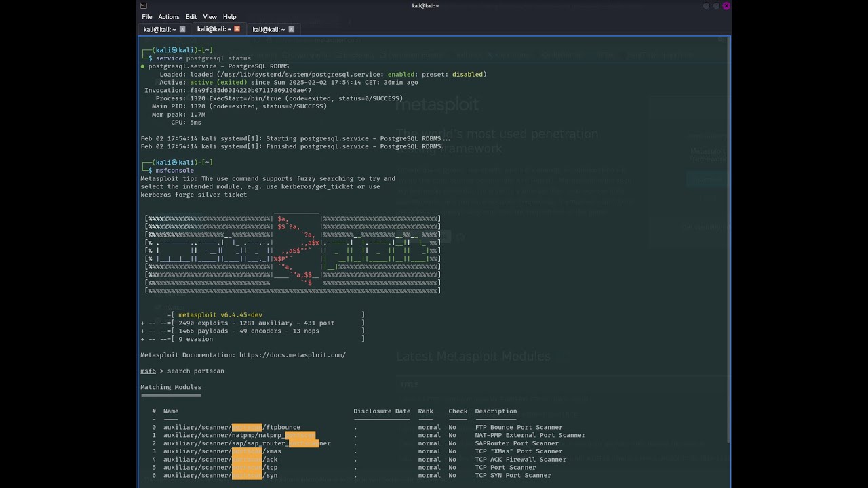Click the Metasploit docs URL
868x488 pixels.
tap(292, 355)
